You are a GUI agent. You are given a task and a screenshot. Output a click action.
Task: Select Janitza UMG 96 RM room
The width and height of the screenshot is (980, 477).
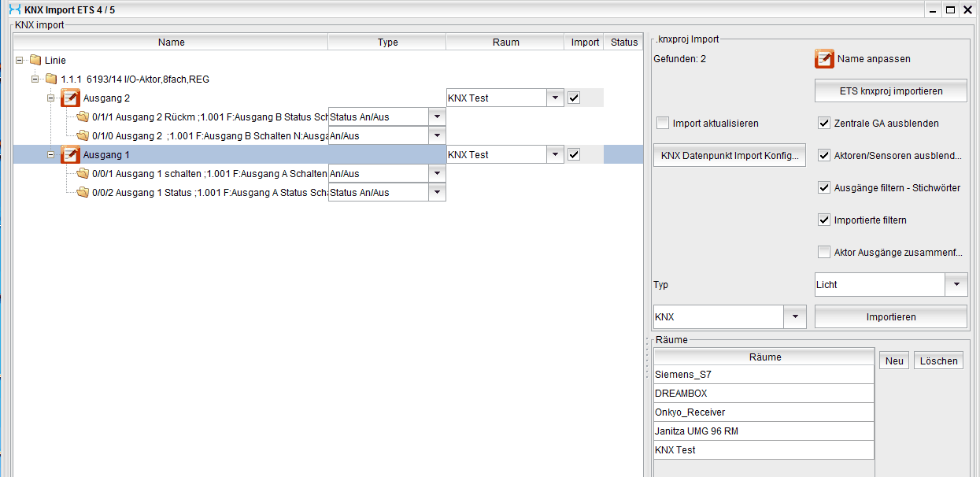(x=764, y=431)
